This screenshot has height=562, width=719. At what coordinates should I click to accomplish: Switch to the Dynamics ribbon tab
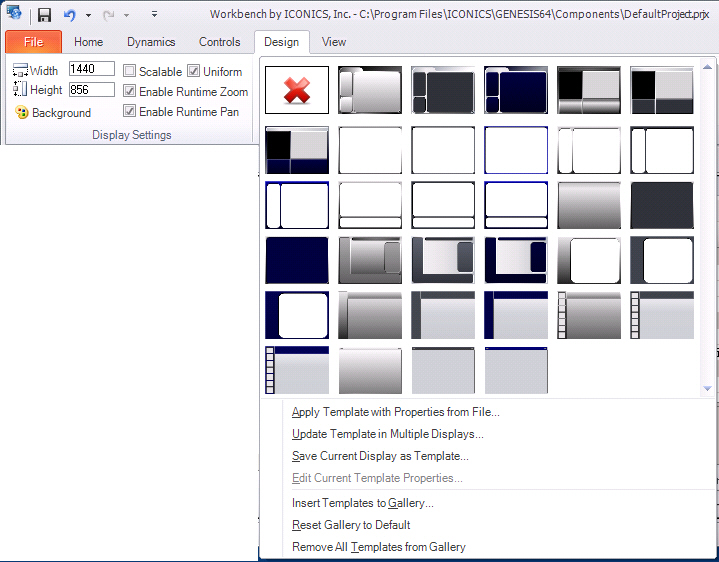click(x=151, y=42)
